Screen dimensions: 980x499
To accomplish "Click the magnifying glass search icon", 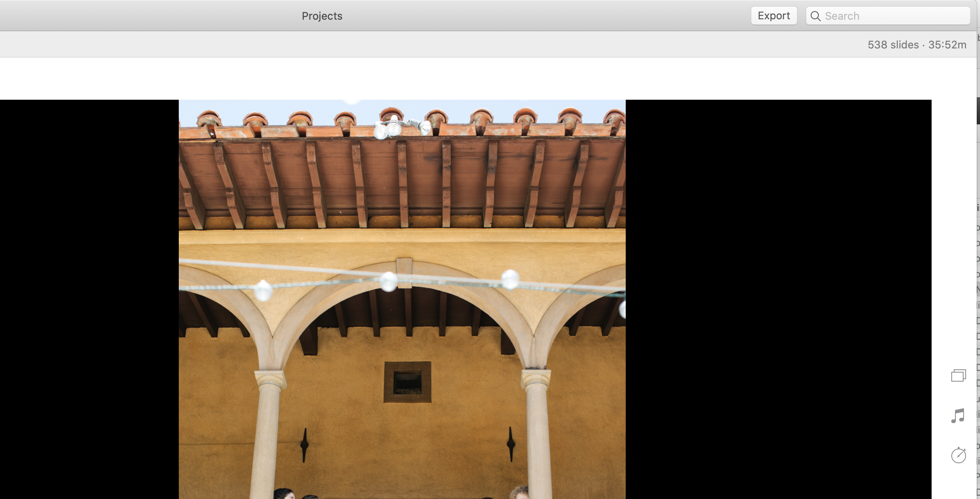I will 816,16.
